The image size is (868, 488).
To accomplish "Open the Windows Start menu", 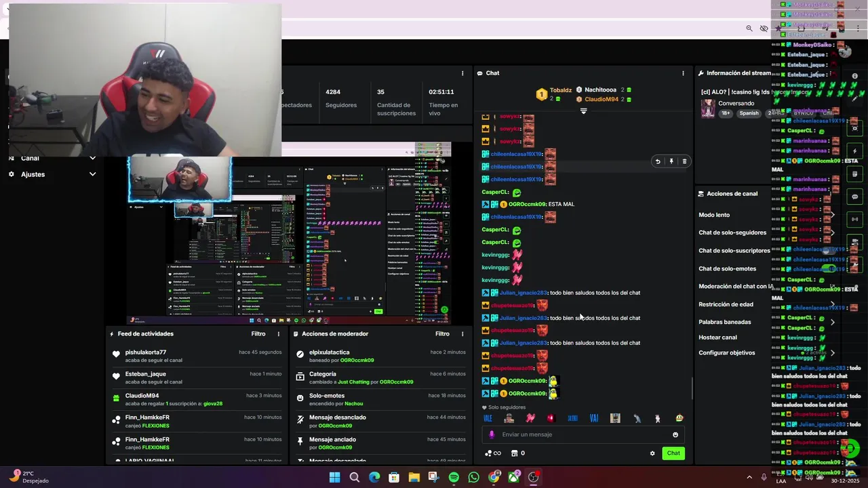I will (x=334, y=477).
